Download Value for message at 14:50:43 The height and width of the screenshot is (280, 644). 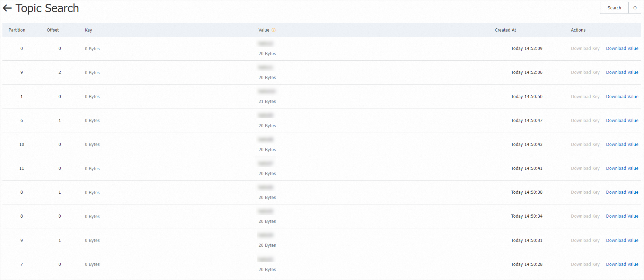tap(622, 145)
